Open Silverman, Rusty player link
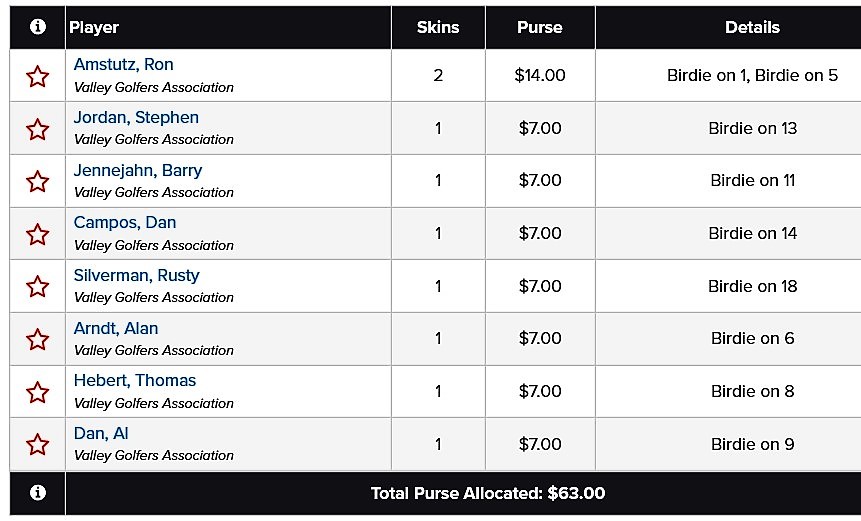The height and width of the screenshot is (521, 861). 137,275
